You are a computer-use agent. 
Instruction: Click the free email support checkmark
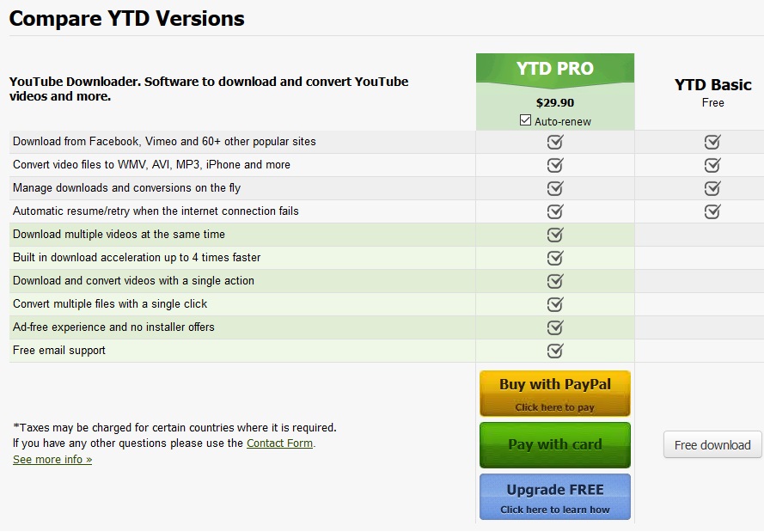[x=554, y=350]
